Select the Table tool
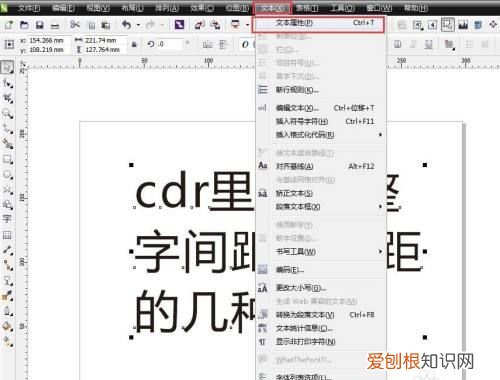500x380 pixels. point(7,235)
